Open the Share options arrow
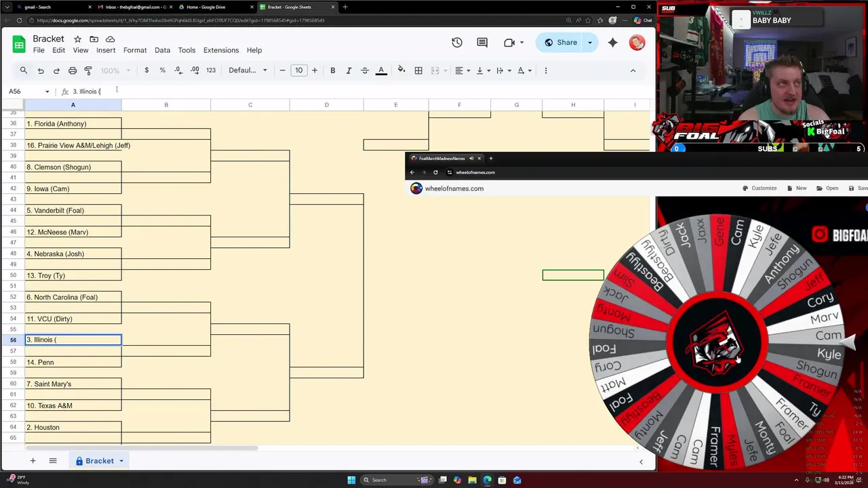868x488 pixels. [590, 43]
